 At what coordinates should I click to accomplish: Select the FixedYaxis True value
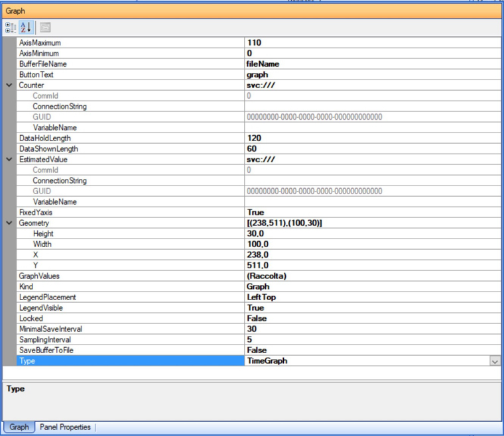point(371,213)
